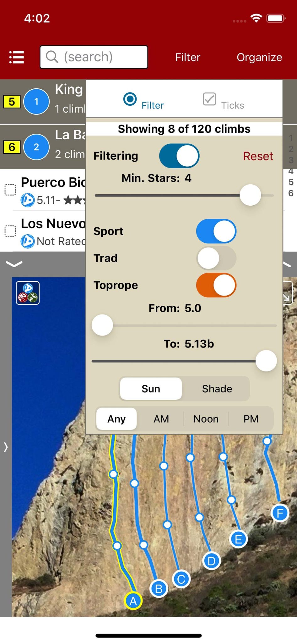The height and width of the screenshot is (644, 297).
Task: Disable the Toprope toggle
Action: coord(216,285)
